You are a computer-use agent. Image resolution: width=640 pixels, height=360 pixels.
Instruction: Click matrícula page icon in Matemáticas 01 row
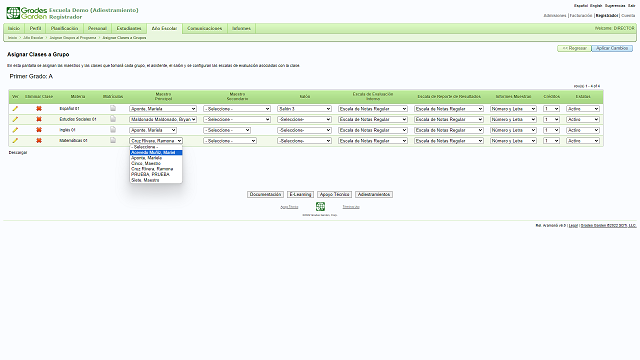tap(113, 140)
